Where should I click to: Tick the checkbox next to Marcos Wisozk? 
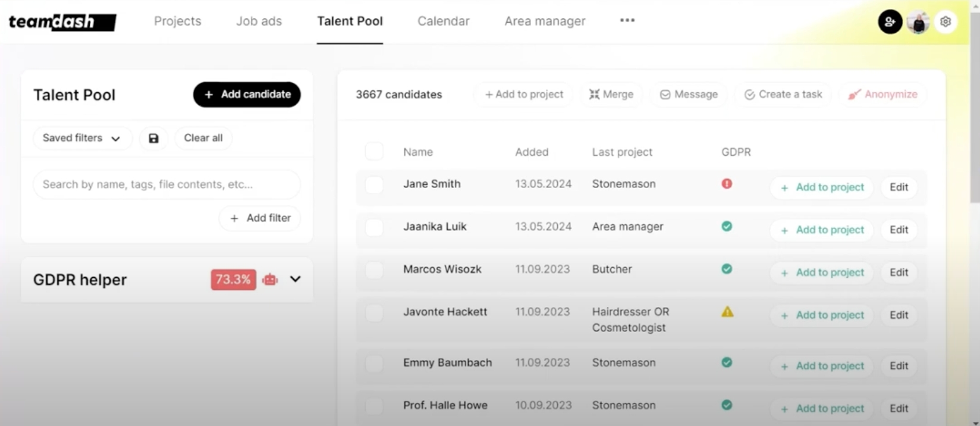point(374,270)
